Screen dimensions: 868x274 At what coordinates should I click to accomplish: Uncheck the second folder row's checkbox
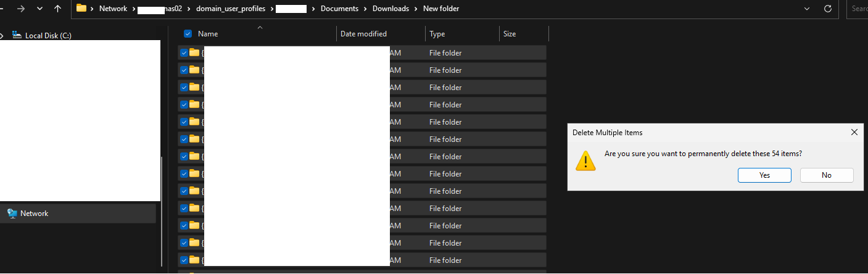184,70
